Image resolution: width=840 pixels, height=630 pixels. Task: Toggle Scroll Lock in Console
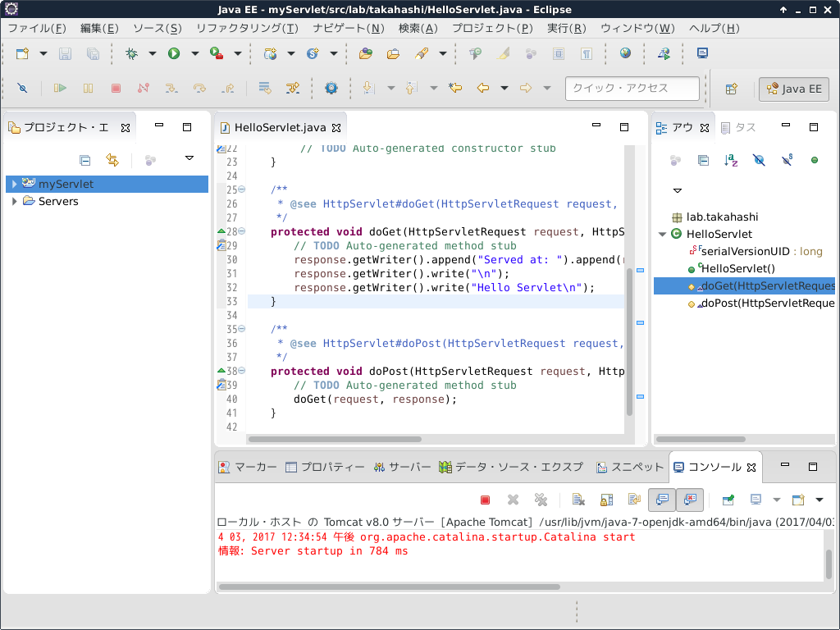tap(606, 500)
